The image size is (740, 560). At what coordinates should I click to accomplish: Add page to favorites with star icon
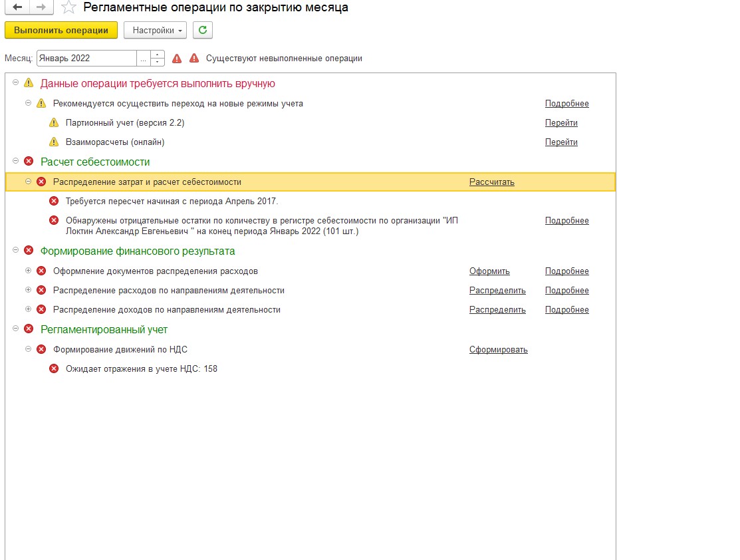pos(68,8)
